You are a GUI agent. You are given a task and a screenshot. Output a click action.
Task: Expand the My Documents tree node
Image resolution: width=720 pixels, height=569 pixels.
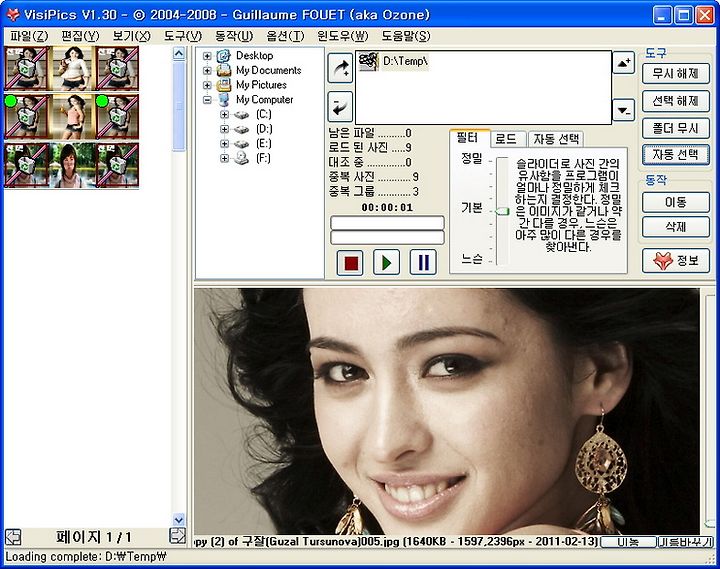207,71
